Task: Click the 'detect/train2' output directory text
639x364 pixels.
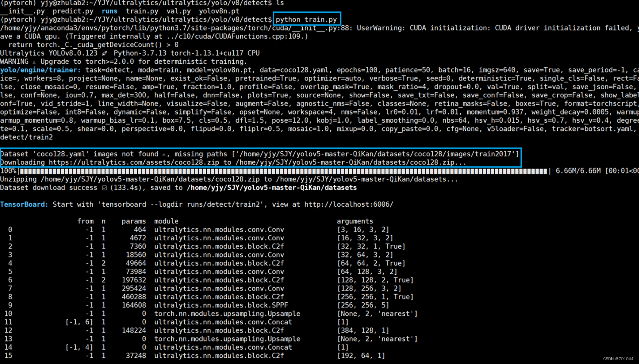Action: point(26,137)
